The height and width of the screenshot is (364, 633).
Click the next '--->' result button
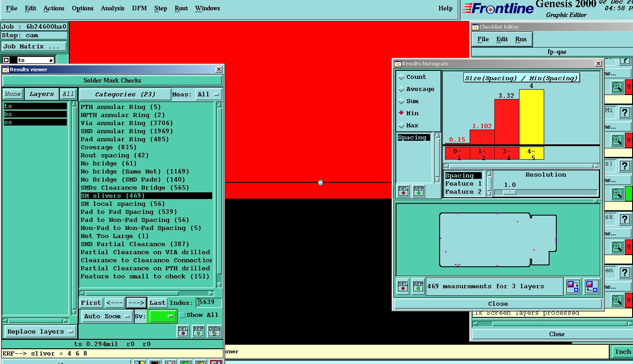pyautogui.click(x=136, y=303)
